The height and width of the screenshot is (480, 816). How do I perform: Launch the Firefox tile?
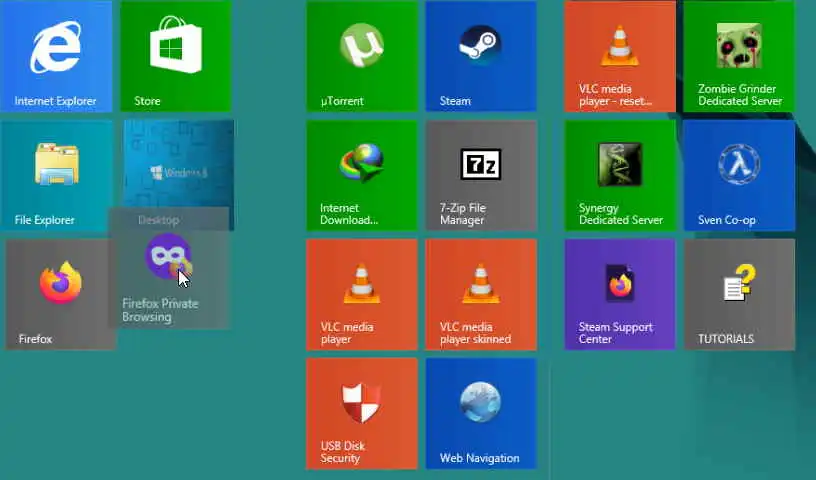[x=60, y=294]
